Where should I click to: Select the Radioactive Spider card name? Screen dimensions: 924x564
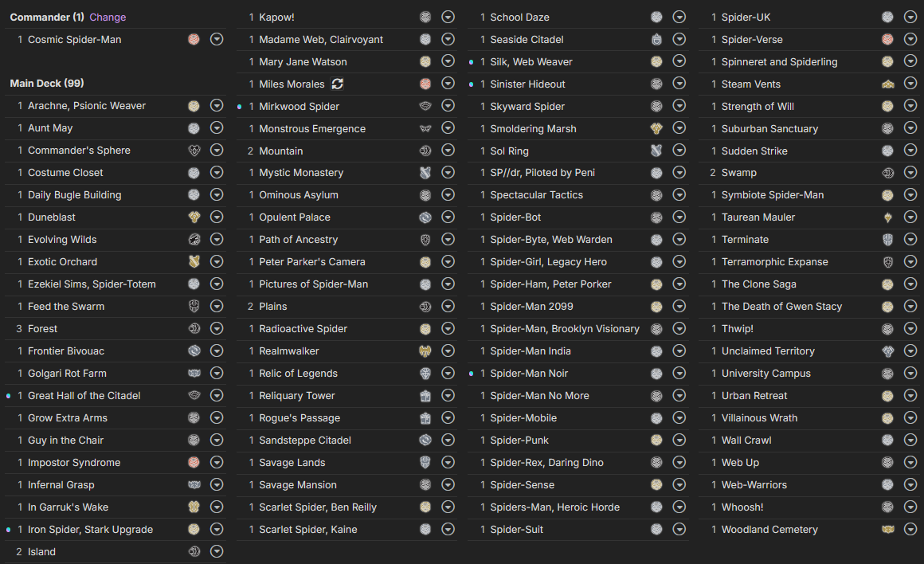(x=303, y=328)
